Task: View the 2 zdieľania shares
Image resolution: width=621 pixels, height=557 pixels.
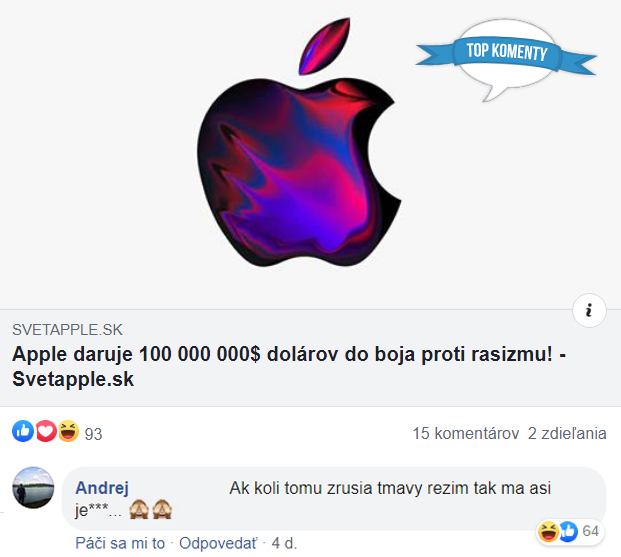Action: [567, 433]
